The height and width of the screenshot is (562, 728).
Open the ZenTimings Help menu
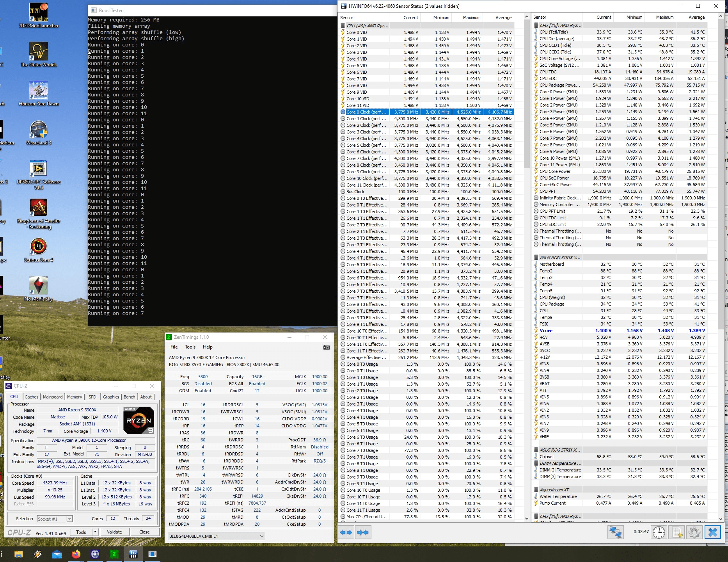(208, 347)
